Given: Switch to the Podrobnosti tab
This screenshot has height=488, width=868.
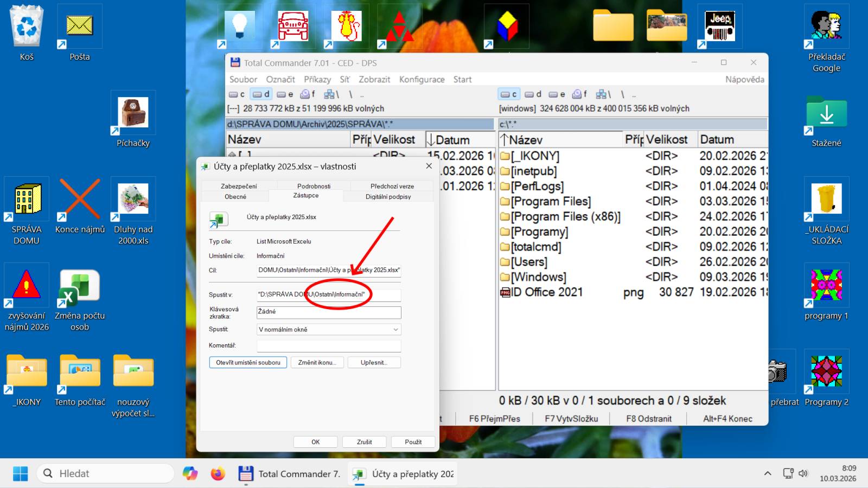Looking at the screenshot, I should (x=314, y=186).
